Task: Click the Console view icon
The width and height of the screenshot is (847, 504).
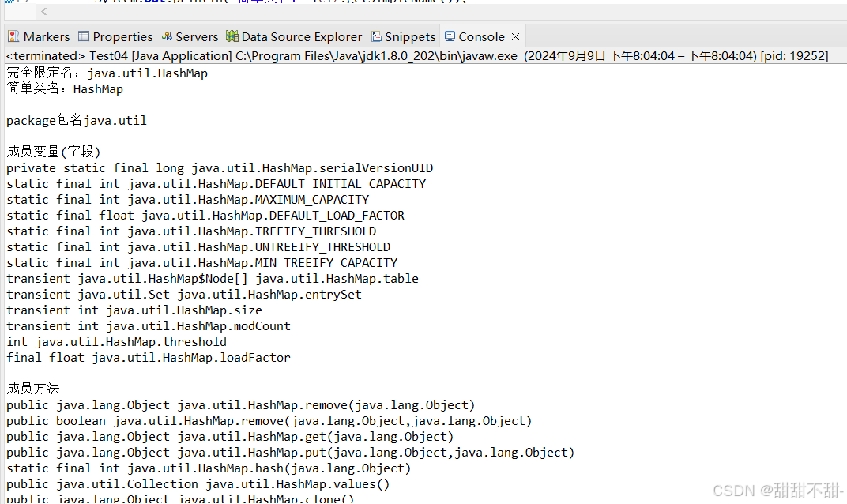Action: pos(451,36)
